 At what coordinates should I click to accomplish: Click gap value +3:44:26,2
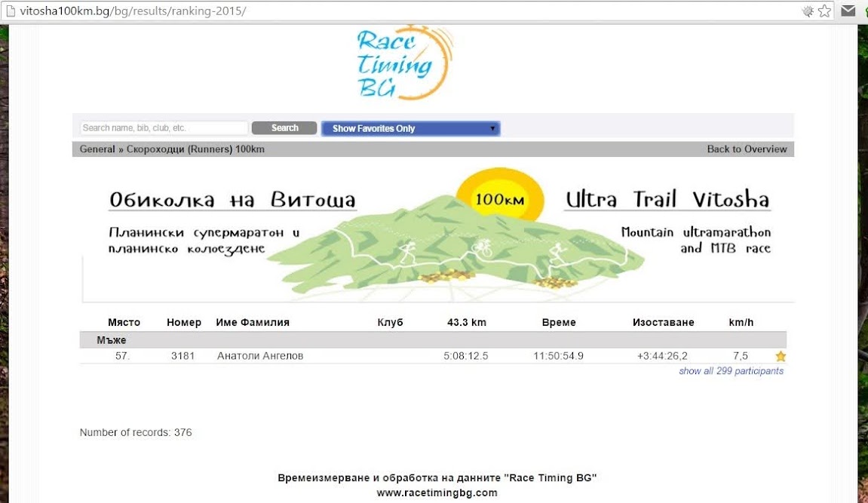pyautogui.click(x=662, y=356)
